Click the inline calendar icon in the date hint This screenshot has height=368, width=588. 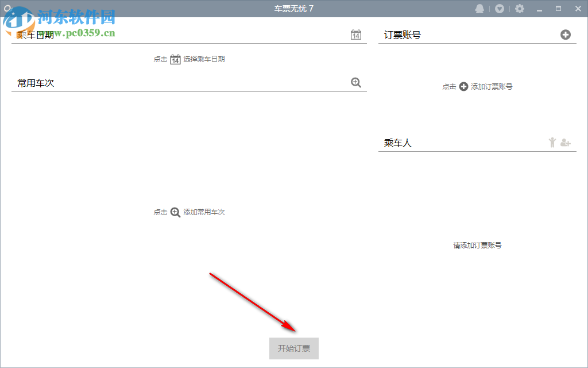[x=175, y=58]
